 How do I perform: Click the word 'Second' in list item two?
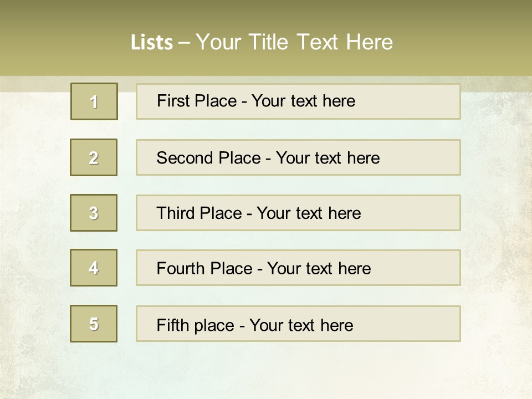pyautogui.click(x=185, y=158)
